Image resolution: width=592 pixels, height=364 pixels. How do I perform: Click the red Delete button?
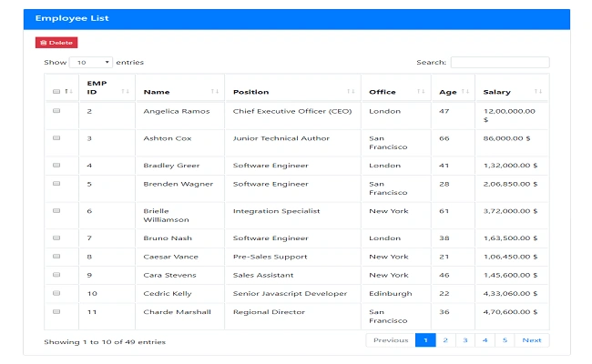pos(56,43)
